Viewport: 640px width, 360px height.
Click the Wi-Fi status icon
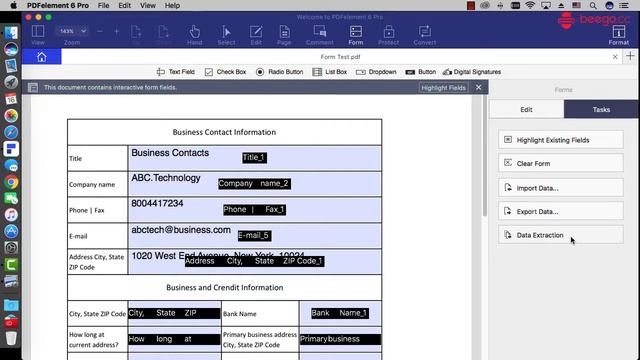pyautogui.click(x=530, y=6)
